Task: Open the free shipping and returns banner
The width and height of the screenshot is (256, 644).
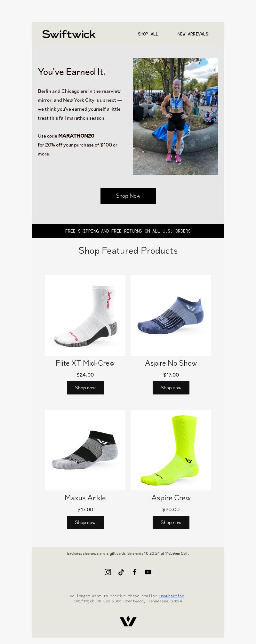Action: click(x=128, y=231)
